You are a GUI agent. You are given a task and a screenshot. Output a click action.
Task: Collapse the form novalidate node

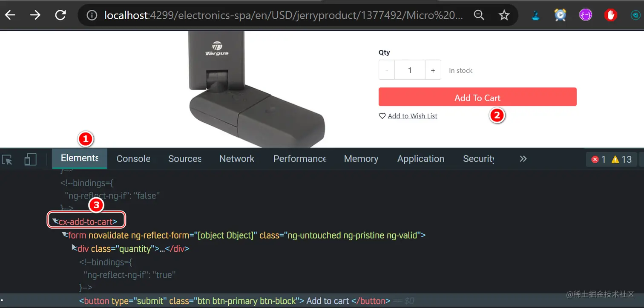(x=65, y=234)
